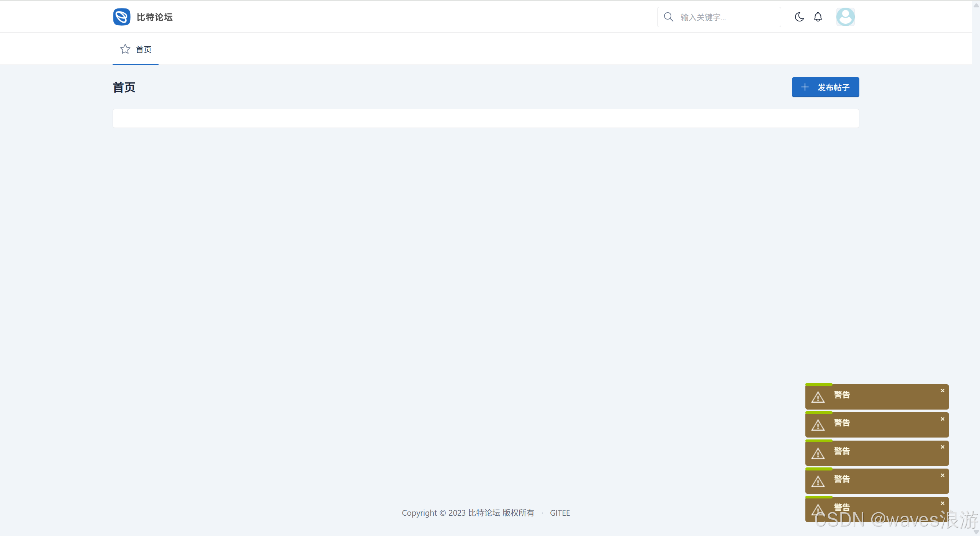
Task: Click the empty post list panel
Action: coord(485,118)
